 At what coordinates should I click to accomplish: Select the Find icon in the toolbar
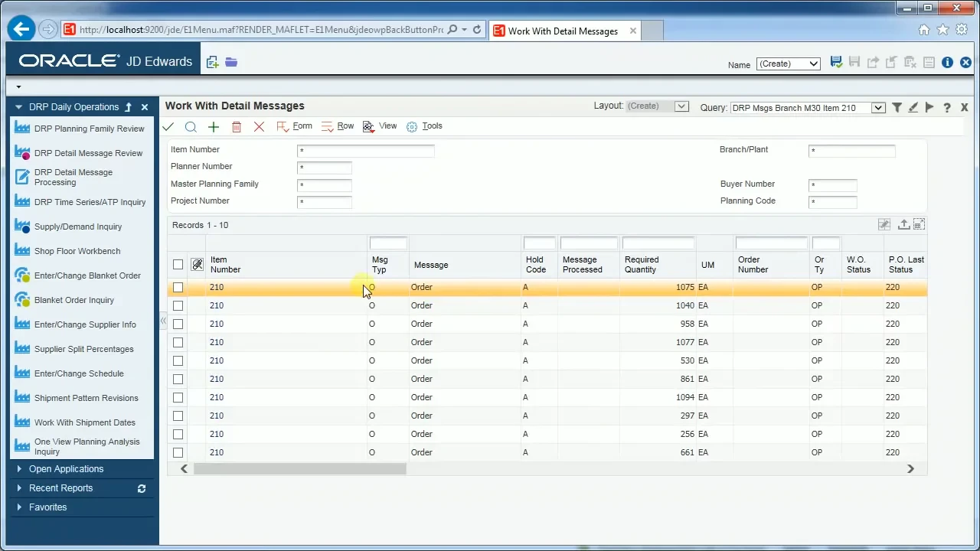pyautogui.click(x=191, y=126)
